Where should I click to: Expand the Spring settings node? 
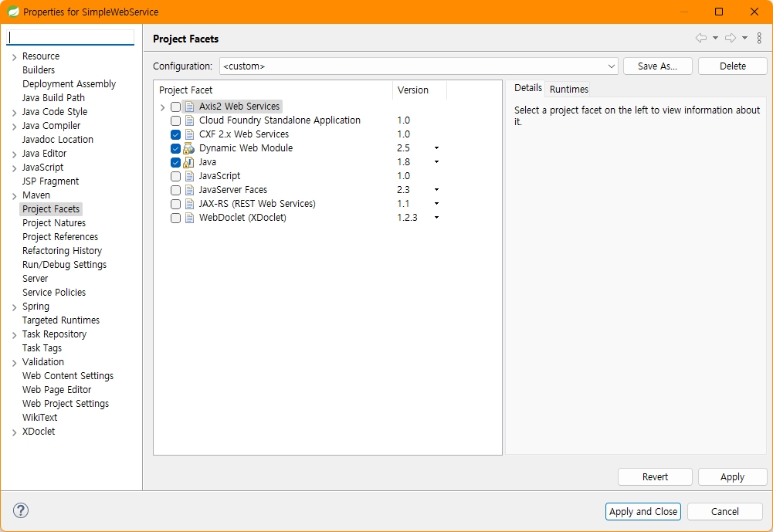pos(14,307)
